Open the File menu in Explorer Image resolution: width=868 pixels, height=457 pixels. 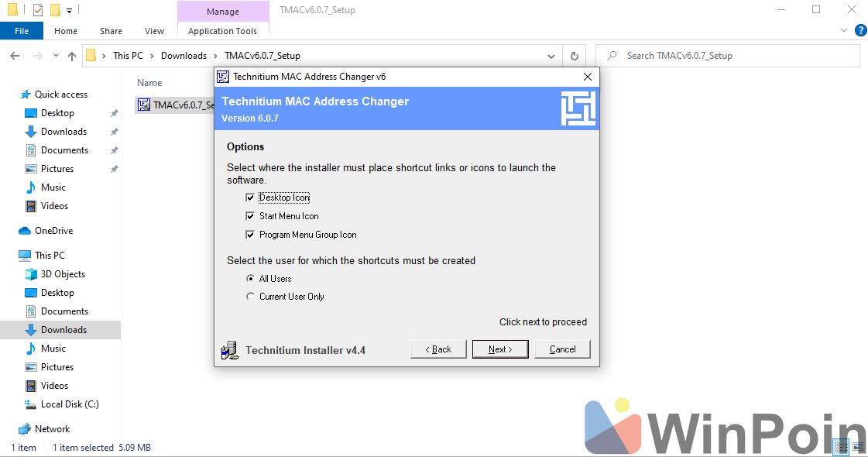click(x=22, y=31)
